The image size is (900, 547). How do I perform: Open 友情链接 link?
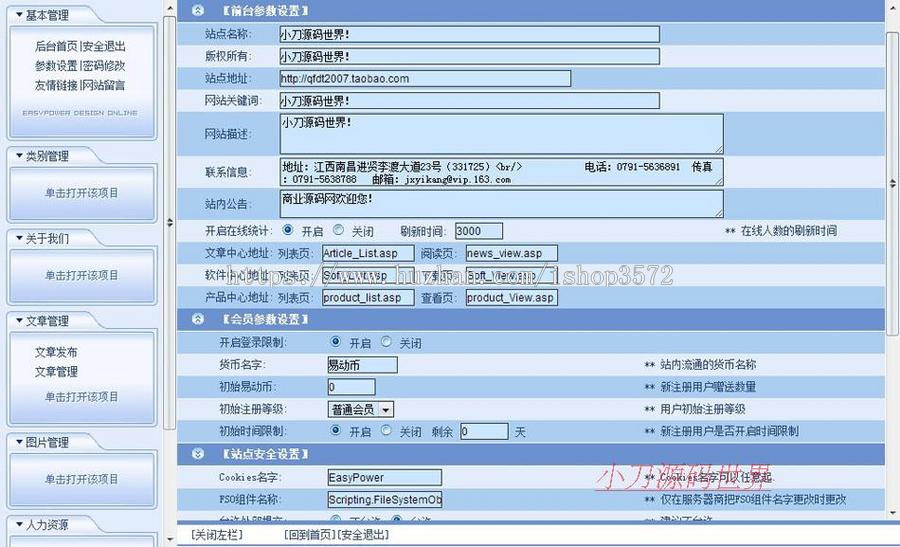(56, 85)
